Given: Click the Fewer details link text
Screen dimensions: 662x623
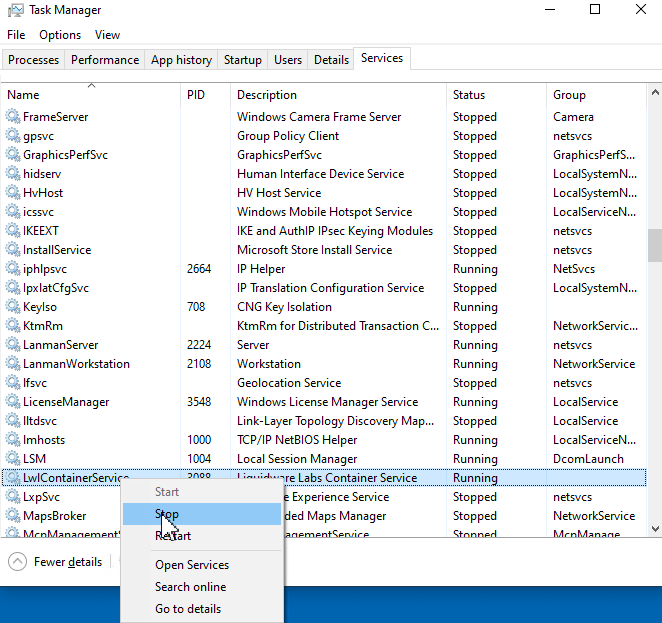Looking at the screenshot, I should point(68,562).
